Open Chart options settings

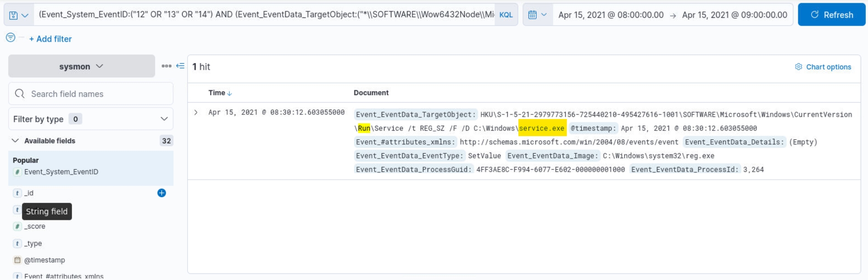coord(823,67)
